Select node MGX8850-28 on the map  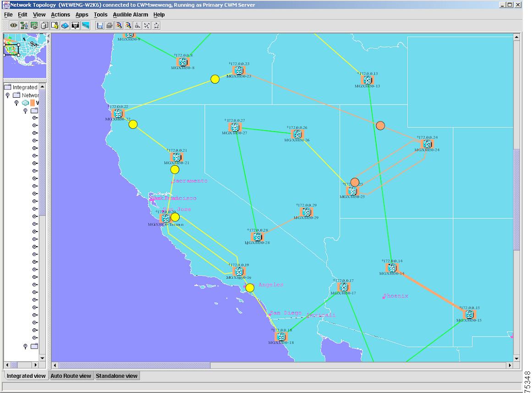257,237
